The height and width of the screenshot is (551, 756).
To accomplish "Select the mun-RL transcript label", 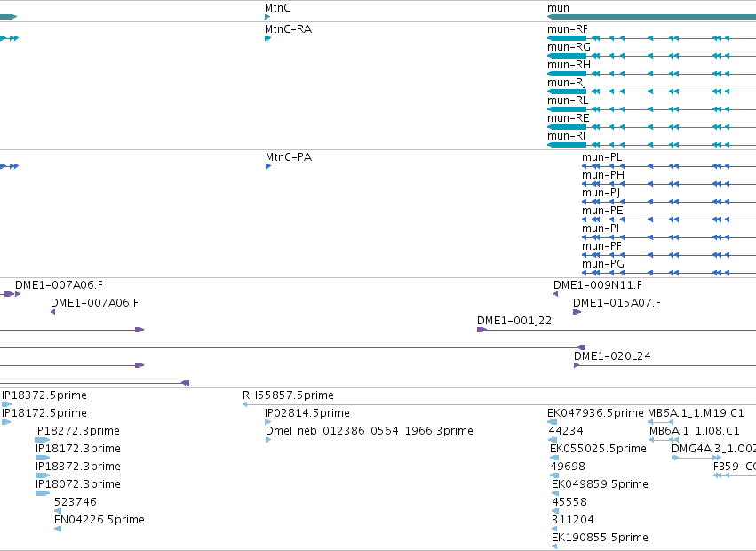I will (568, 100).
